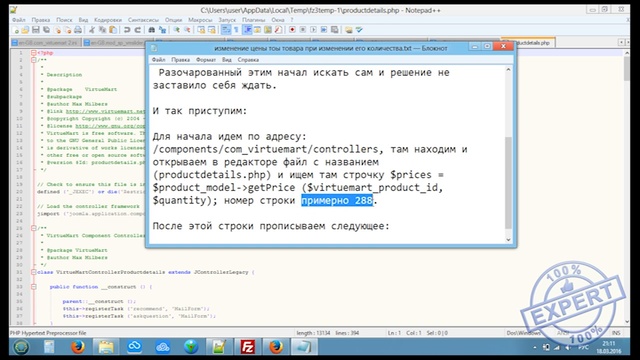Screen dimensions: 640x360
Task: Click 'lines : 394' in status bar
Action: pyautogui.click(x=347, y=333)
